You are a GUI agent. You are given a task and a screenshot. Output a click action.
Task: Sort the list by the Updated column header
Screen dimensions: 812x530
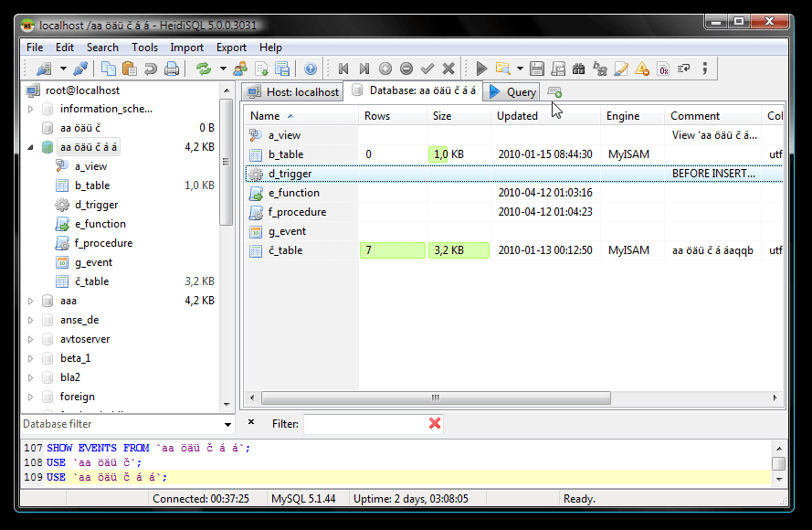tap(545, 116)
